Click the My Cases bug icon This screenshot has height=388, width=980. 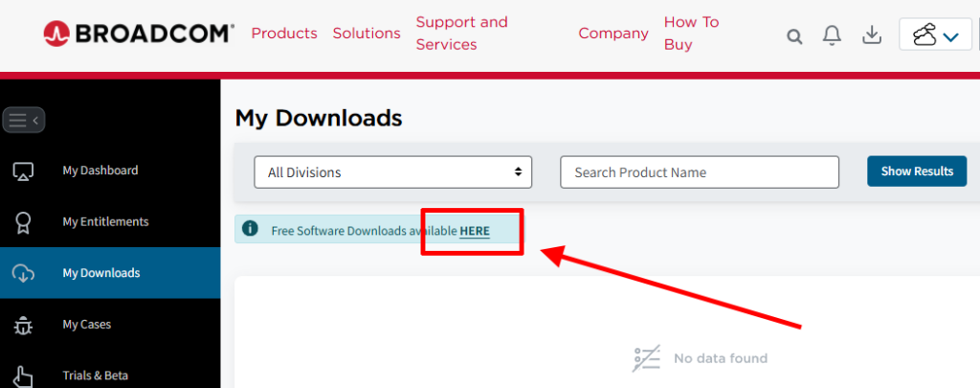pos(23,325)
